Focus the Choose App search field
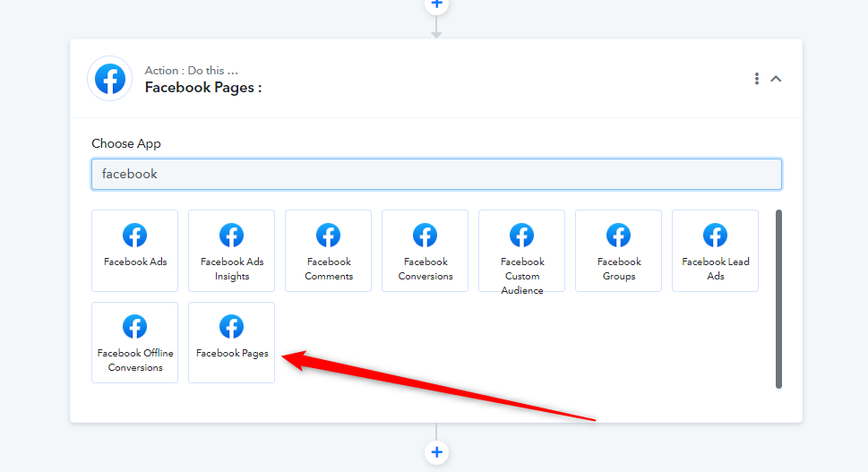868x472 pixels. tap(437, 175)
